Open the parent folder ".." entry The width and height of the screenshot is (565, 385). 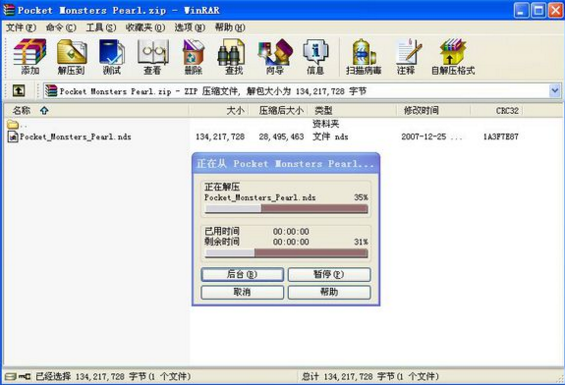(17, 125)
